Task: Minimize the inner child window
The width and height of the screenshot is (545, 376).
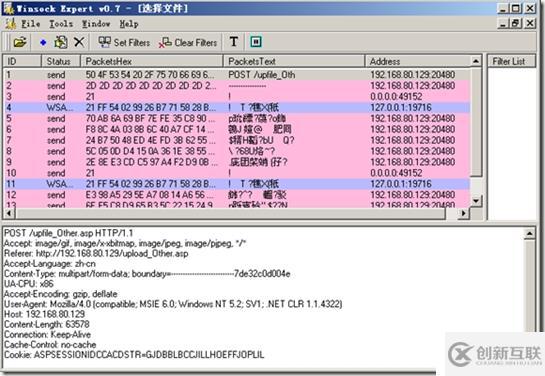Action: pyautogui.click(x=504, y=23)
